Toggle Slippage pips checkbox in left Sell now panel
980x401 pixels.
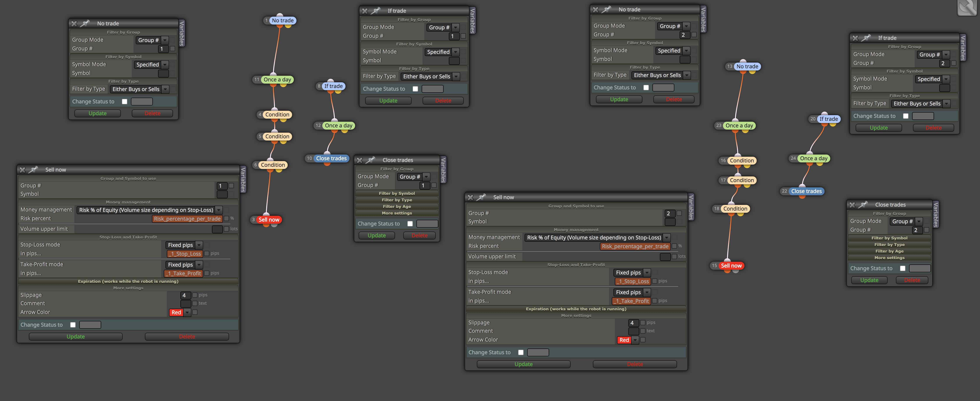click(x=195, y=295)
